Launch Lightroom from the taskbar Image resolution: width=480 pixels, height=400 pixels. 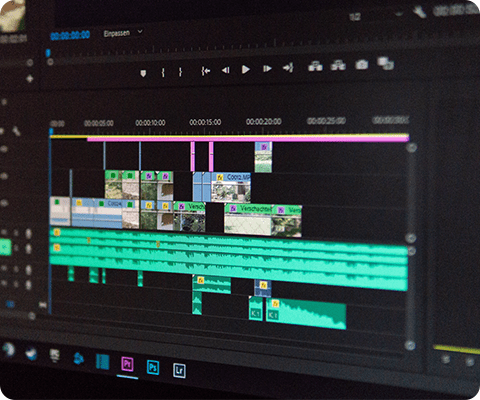click(x=179, y=370)
